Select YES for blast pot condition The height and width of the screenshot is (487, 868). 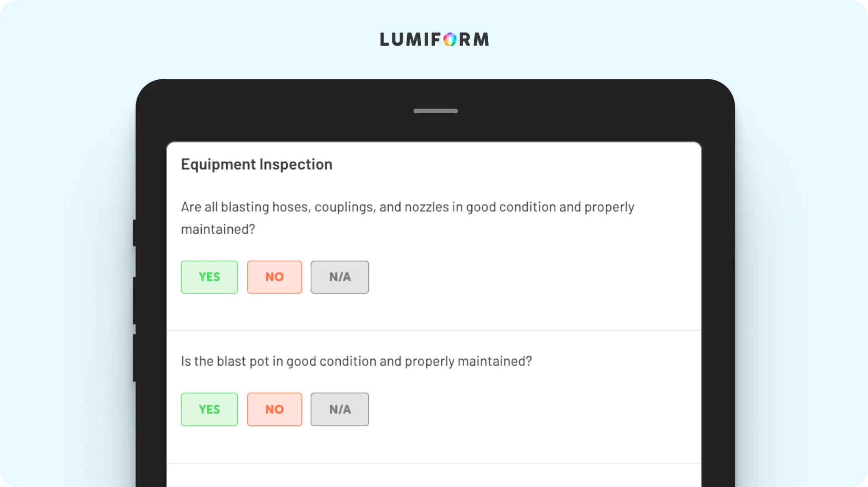[x=209, y=409]
